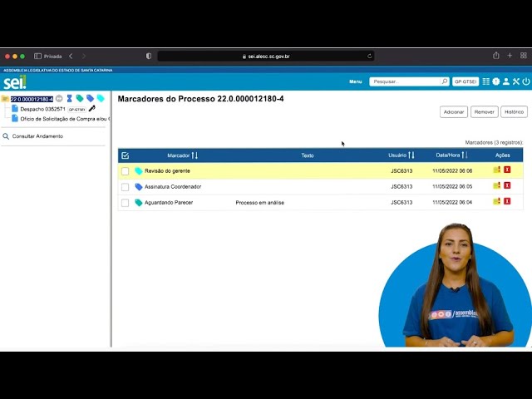The height and width of the screenshot is (399, 532).
Task: Sort Usuário column ascending with up arrow
Action: pos(410,155)
